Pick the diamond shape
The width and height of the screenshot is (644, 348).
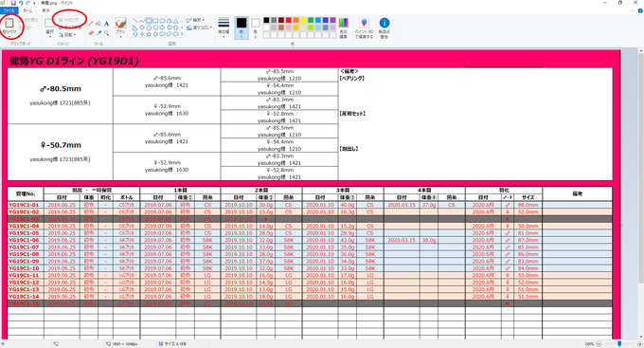[142, 27]
